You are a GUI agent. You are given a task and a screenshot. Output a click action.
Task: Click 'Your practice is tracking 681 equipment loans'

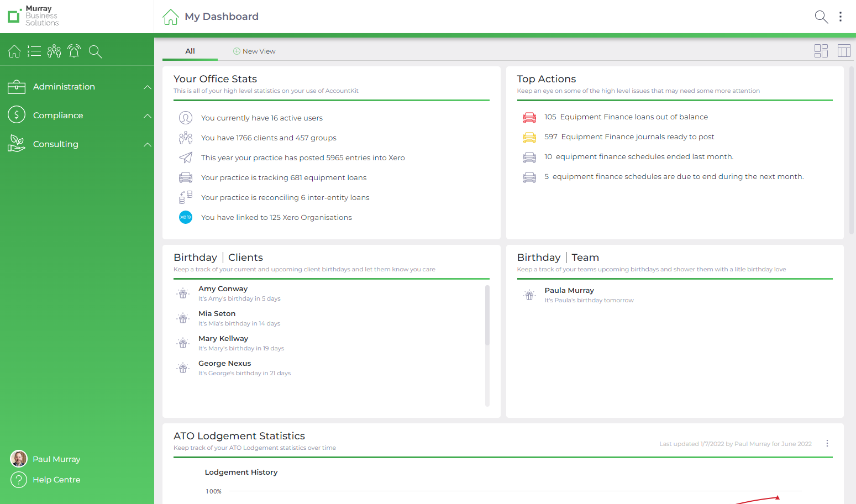tap(283, 177)
